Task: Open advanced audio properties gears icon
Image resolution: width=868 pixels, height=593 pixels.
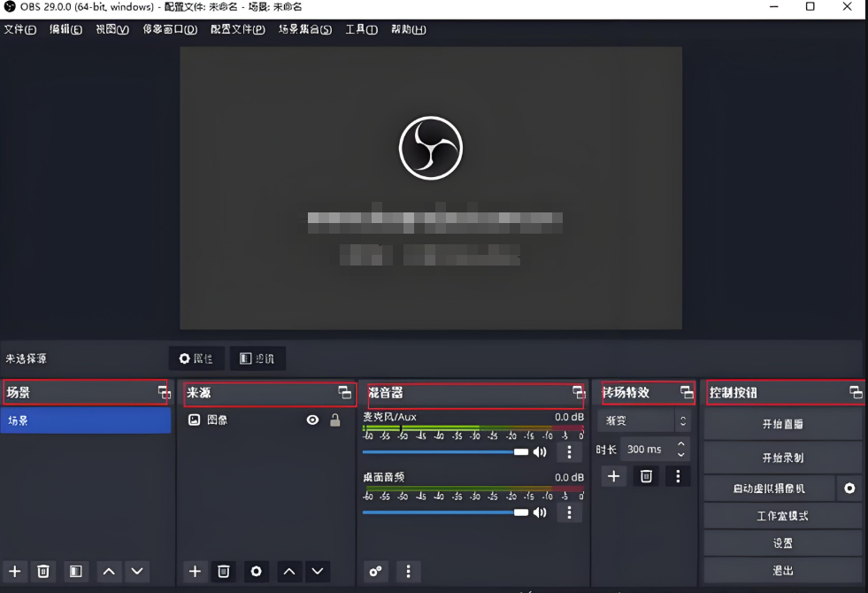Action: [x=376, y=572]
